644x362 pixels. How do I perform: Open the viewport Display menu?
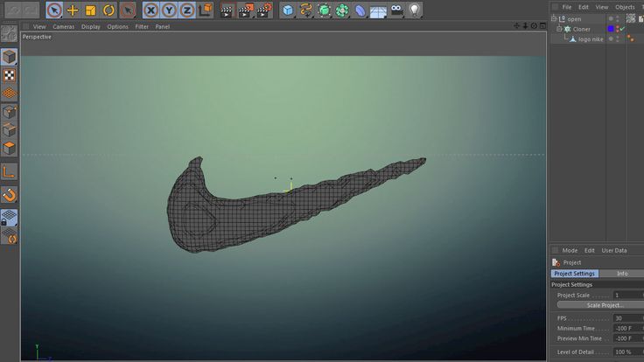91,26
